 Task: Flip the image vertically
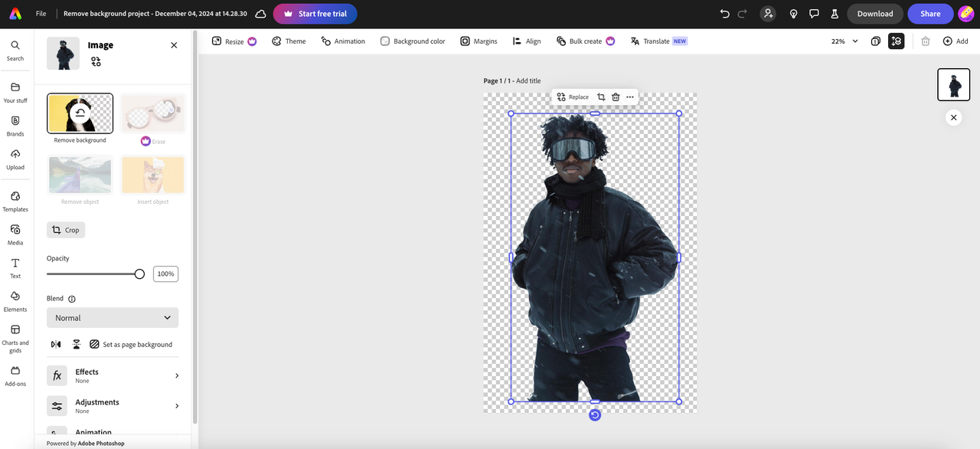[77, 344]
